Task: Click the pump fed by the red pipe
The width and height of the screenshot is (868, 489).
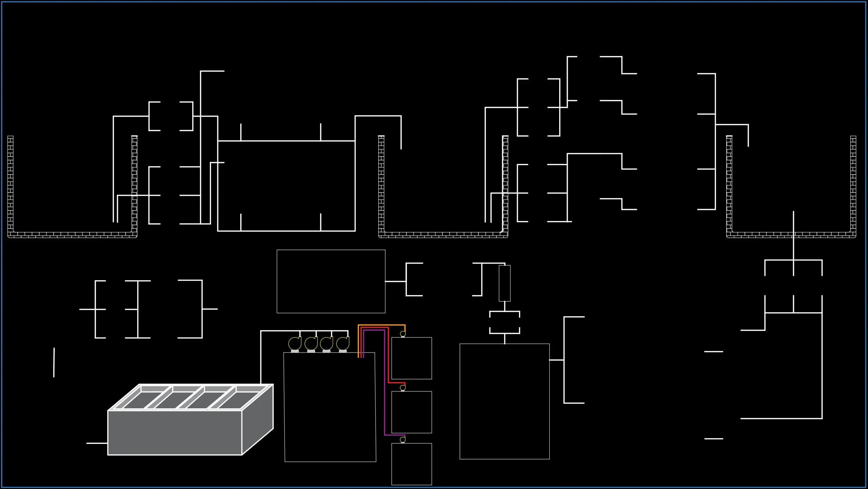Action: click(x=403, y=388)
